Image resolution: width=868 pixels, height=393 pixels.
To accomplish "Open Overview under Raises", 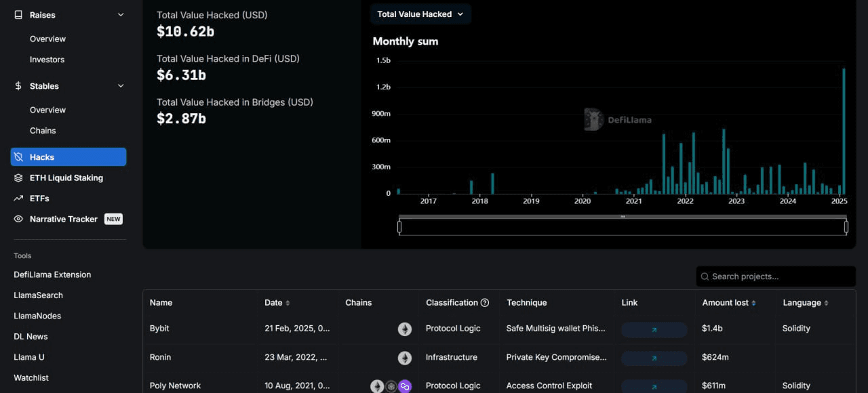I will tap(47, 39).
